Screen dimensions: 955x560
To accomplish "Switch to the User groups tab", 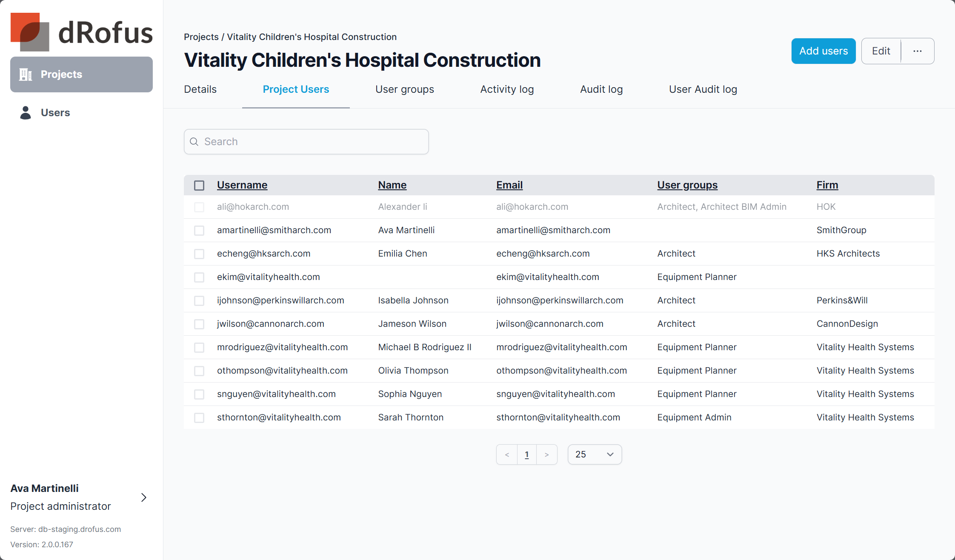I will tap(404, 89).
